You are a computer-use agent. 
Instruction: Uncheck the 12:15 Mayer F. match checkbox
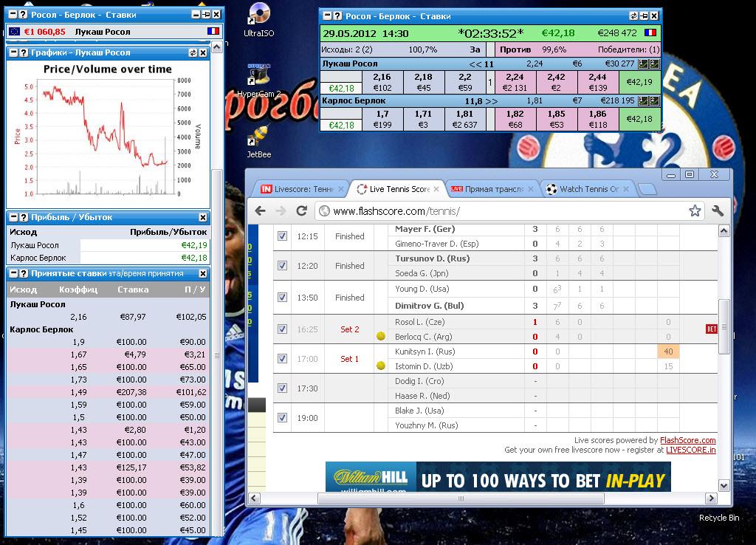[283, 236]
